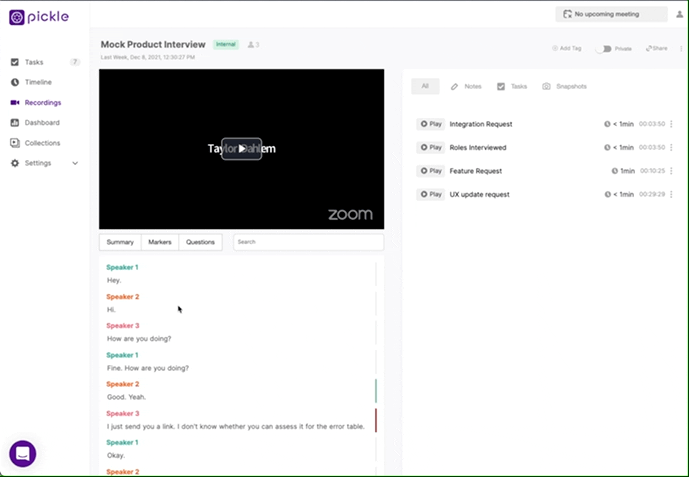This screenshot has width=689, height=477.
Task: Select the Tasks filter tab
Action: point(512,87)
